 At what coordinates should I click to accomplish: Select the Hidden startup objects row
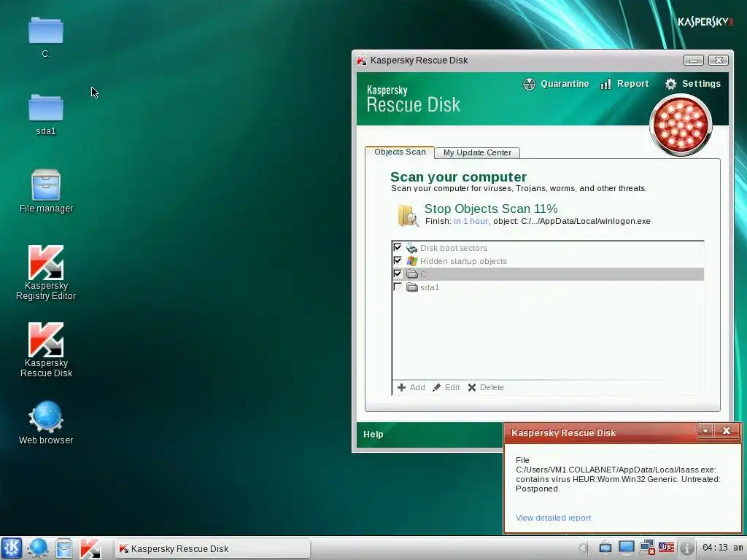tap(548, 261)
